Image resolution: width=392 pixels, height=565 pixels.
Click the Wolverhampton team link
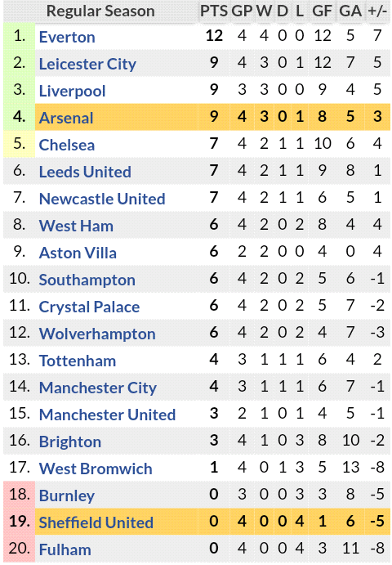click(97, 334)
